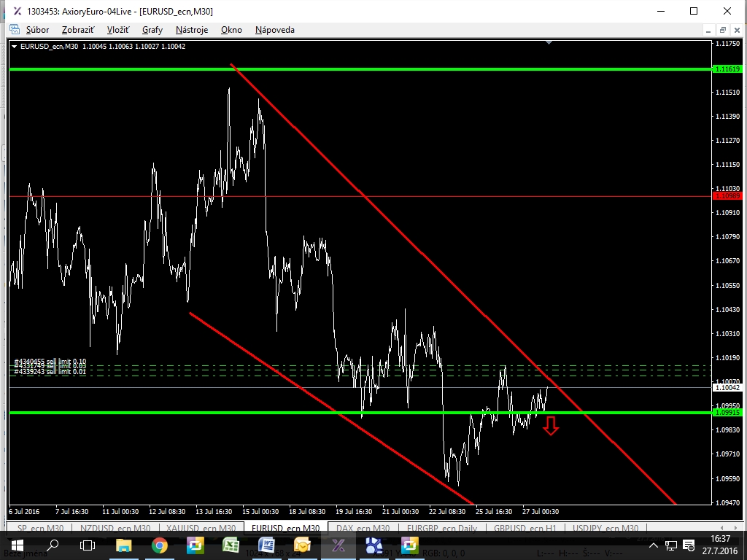The image size is (747, 560).
Task: Switch to the EURGBP_ecn,Daily chart tab
Action: 441,528
